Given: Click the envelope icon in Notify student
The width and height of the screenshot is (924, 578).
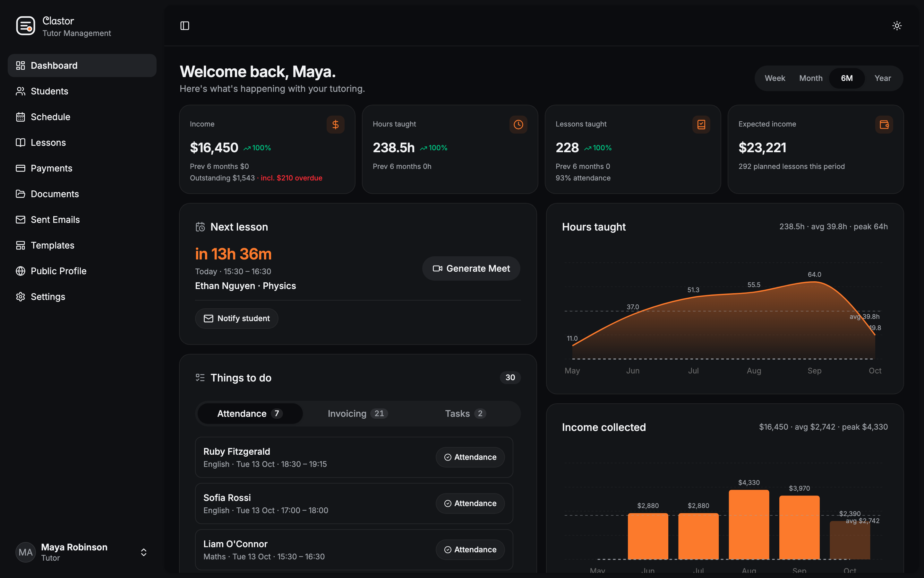Looking at the screenshot, I should click(x=209, y=319).
